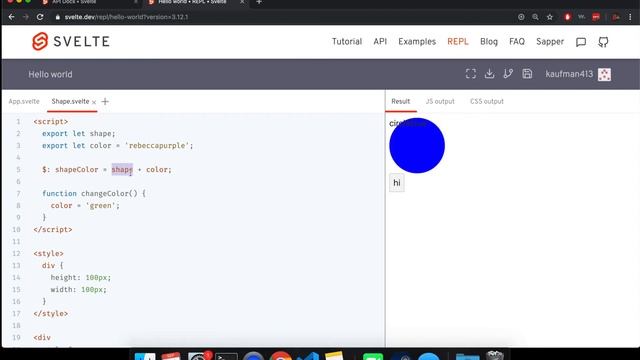The width and height of the screenshot is (640, 360).
Task: Open the Notes app in the Dock
Action: pos(335,356)
